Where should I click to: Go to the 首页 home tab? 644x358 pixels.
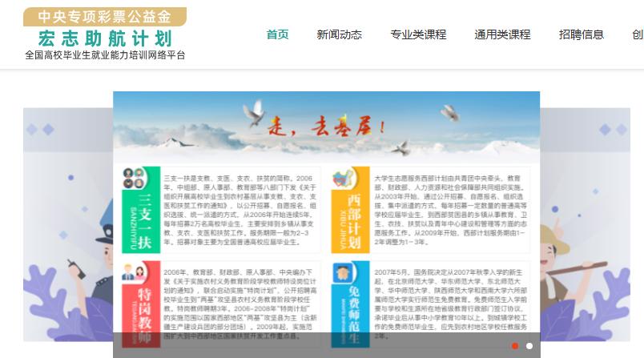tap(277, 34)
